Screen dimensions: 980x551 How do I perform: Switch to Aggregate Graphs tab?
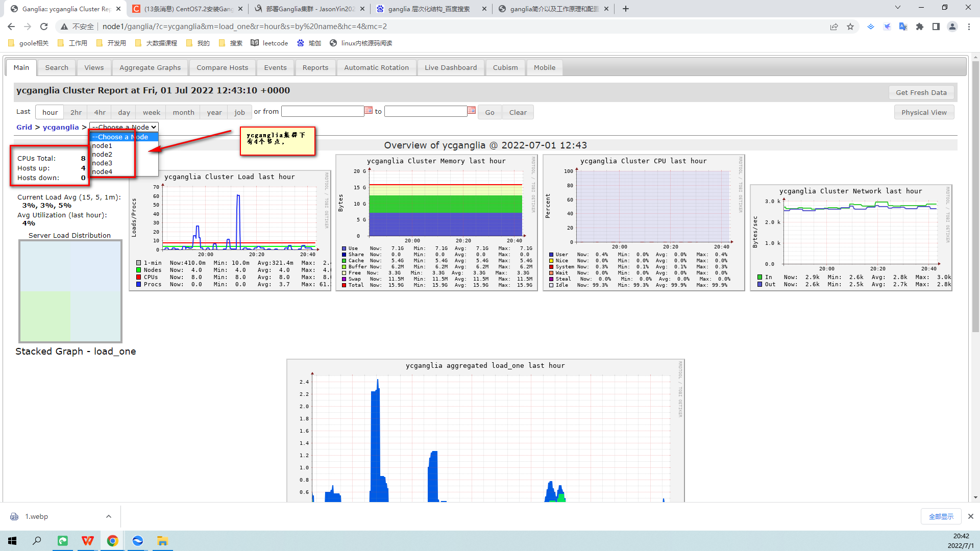150,67
